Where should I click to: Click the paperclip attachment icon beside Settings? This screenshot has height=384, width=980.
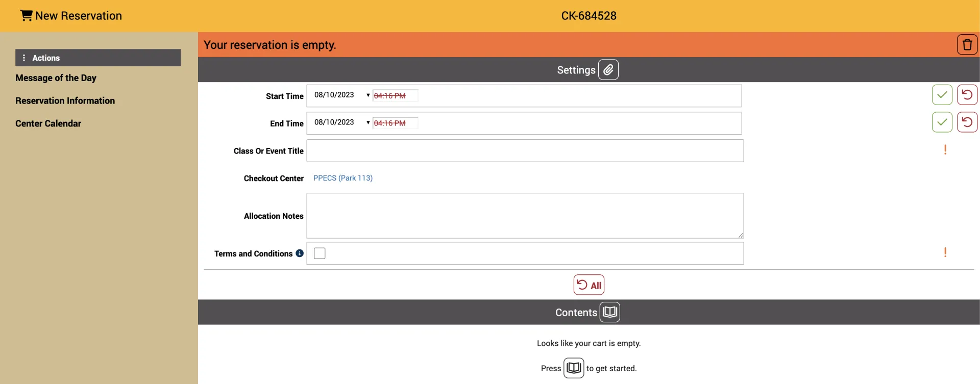[608, 70]
